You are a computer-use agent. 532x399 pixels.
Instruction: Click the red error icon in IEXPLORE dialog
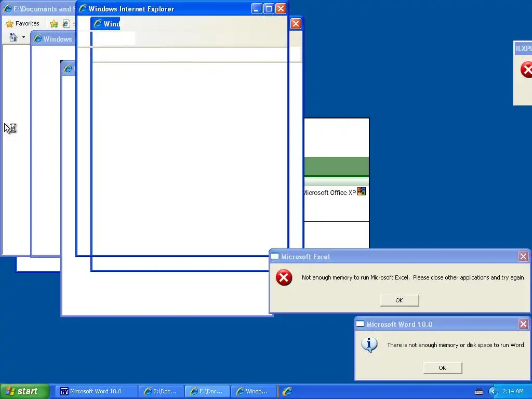526,70
